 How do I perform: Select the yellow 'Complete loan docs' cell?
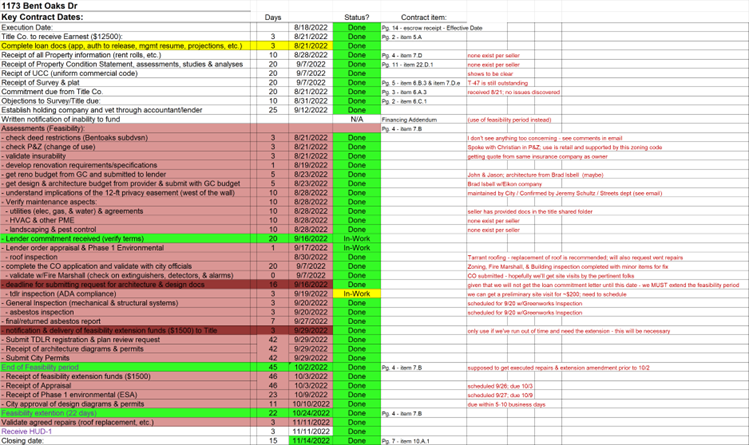tap(125, 46)
